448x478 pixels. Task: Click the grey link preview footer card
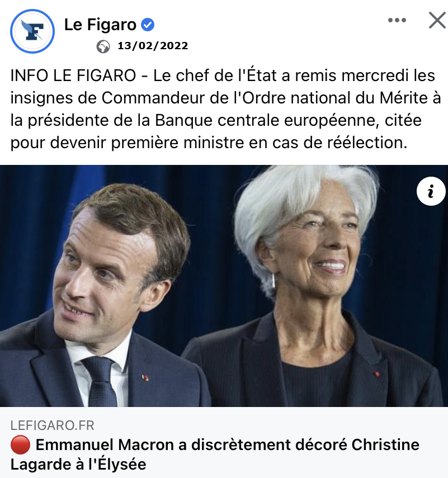coord(224,442)
